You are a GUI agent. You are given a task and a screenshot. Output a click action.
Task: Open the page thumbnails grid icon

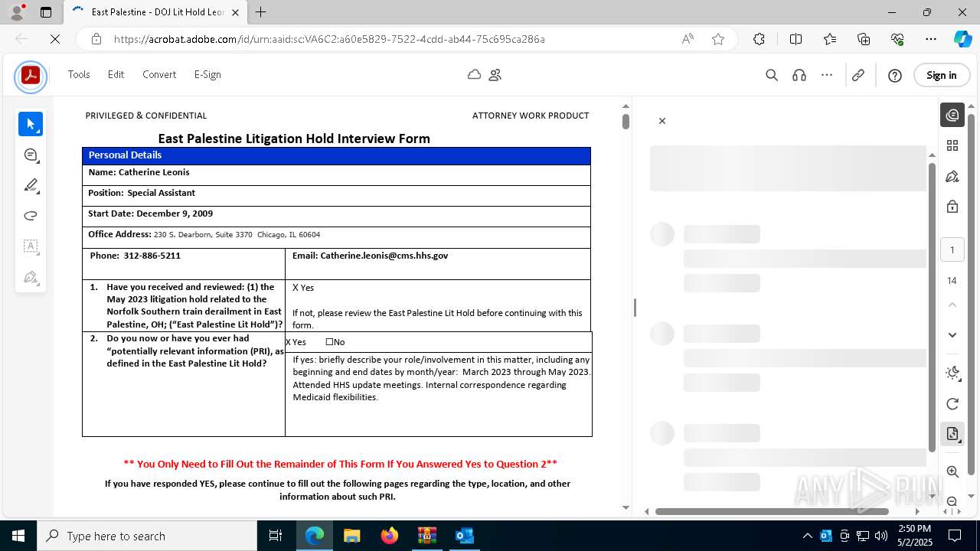pyautogui.click(x=952, y=145)
